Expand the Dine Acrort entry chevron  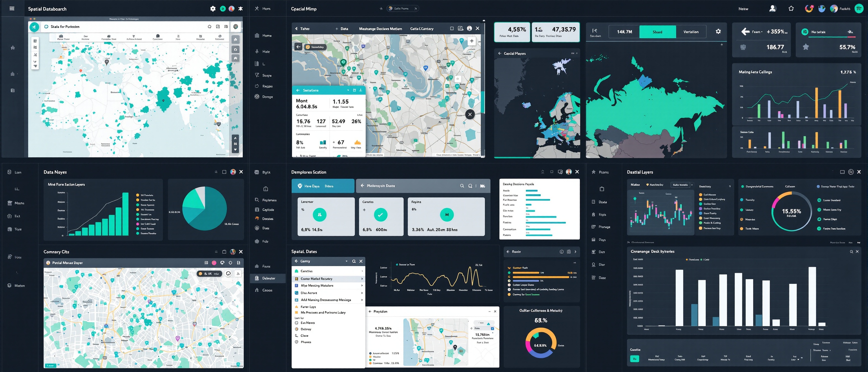(x=362, y=293)
